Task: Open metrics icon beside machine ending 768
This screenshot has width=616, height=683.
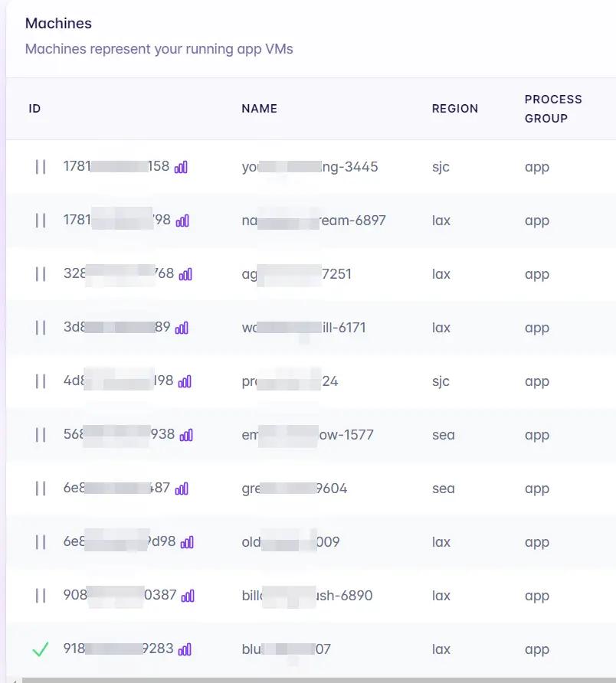Action: [x=185, y=274]
